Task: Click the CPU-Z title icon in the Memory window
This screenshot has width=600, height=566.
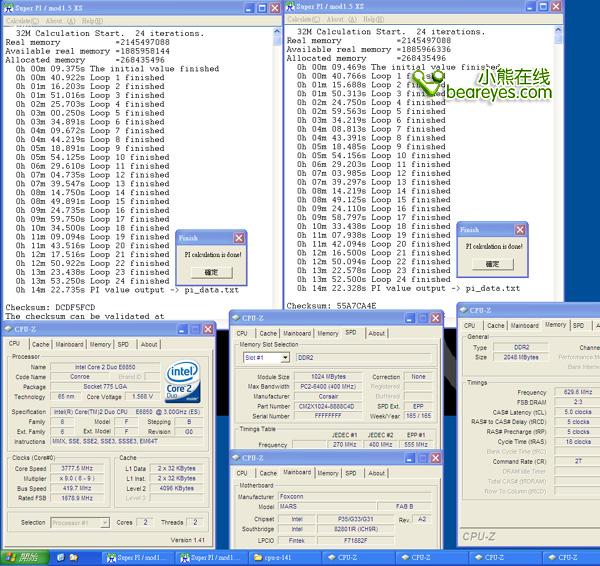Action: click(x=463, y=310)
